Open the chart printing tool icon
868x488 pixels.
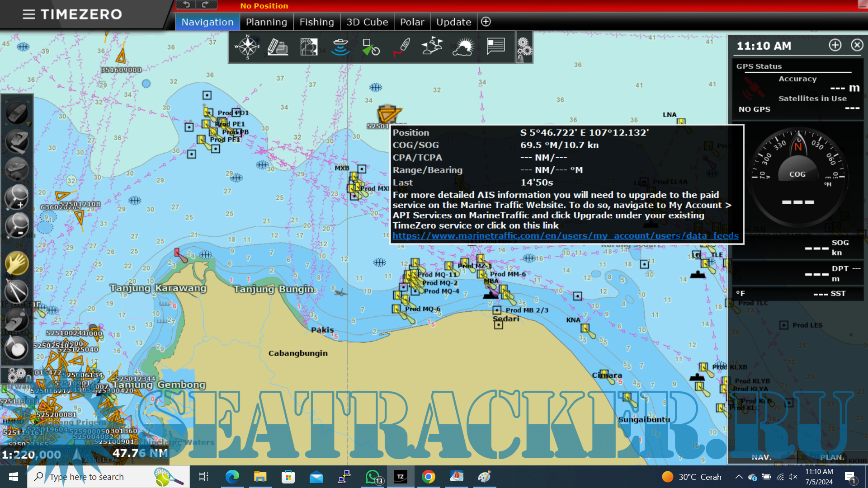tap(278, 47)
